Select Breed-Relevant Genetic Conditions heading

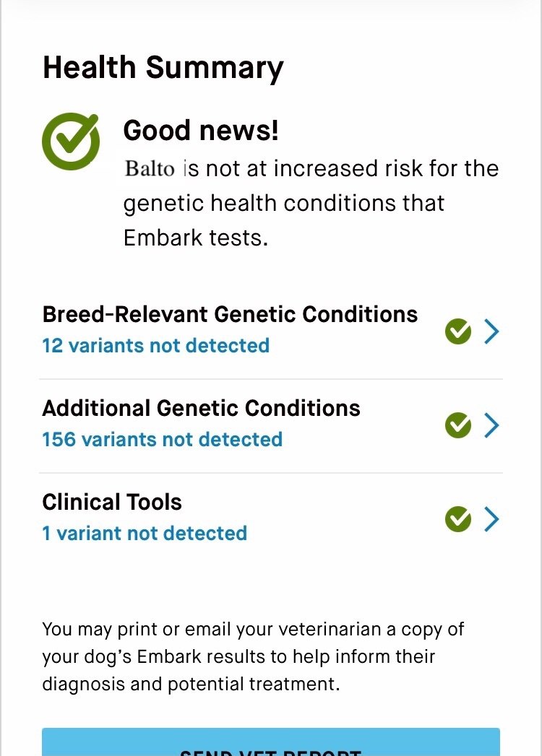point(230,314)
